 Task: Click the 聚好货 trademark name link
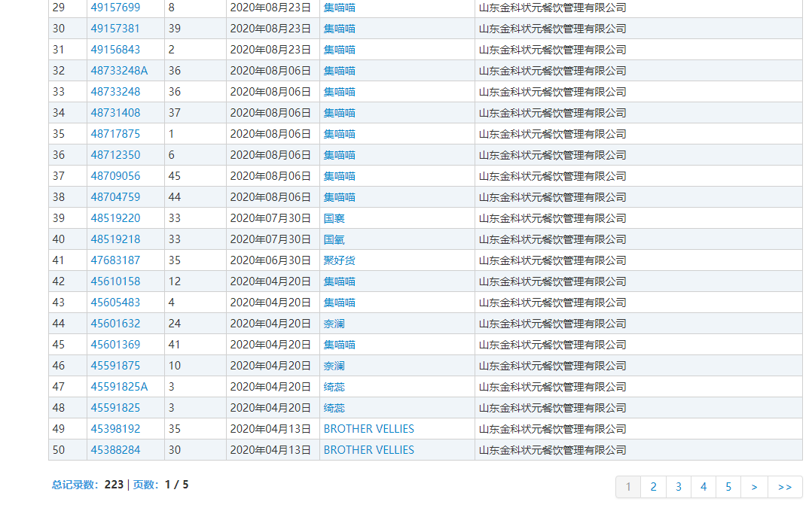click(x=339, y=260)
